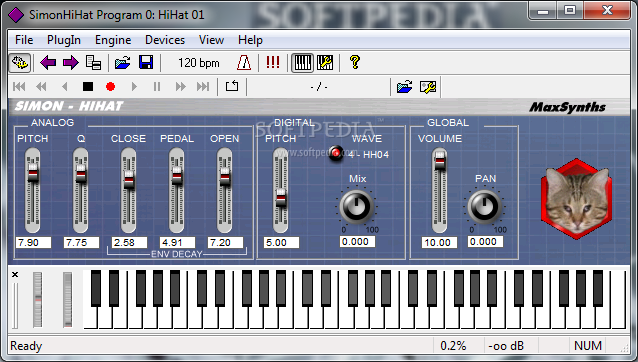Save bank with floppy disk icon
The image size is (638, 362).
(146, 63)
